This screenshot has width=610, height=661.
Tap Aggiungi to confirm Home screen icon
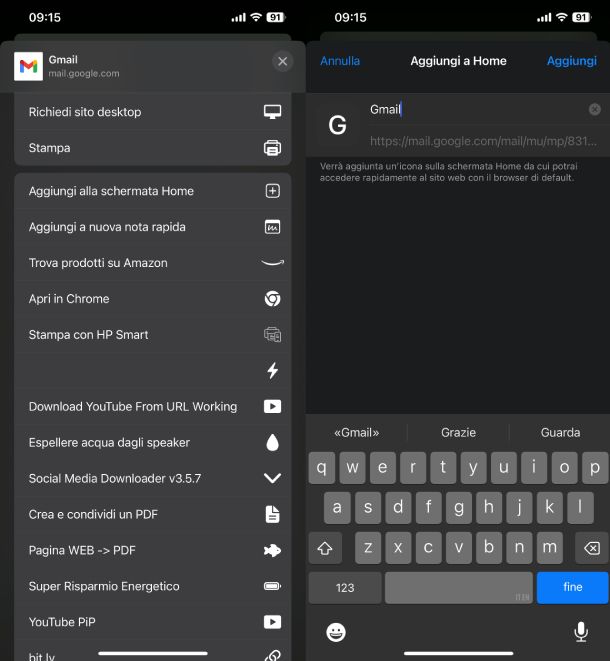click(x=572, y=61)
